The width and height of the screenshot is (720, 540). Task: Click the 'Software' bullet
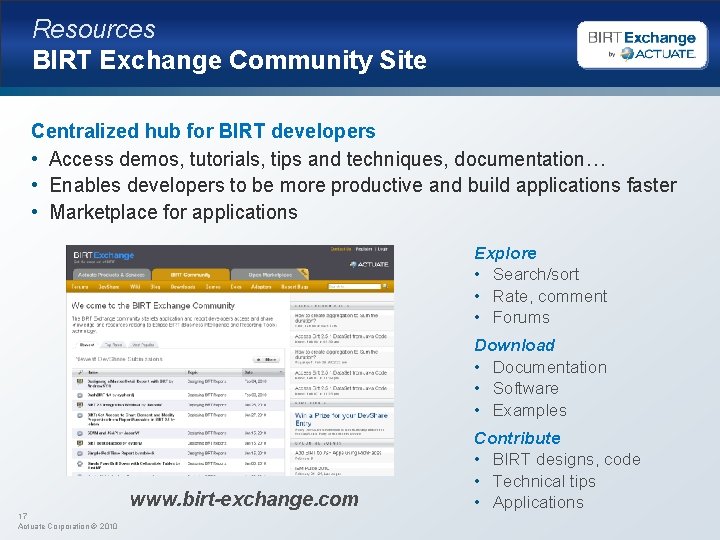tap(526, 388)
